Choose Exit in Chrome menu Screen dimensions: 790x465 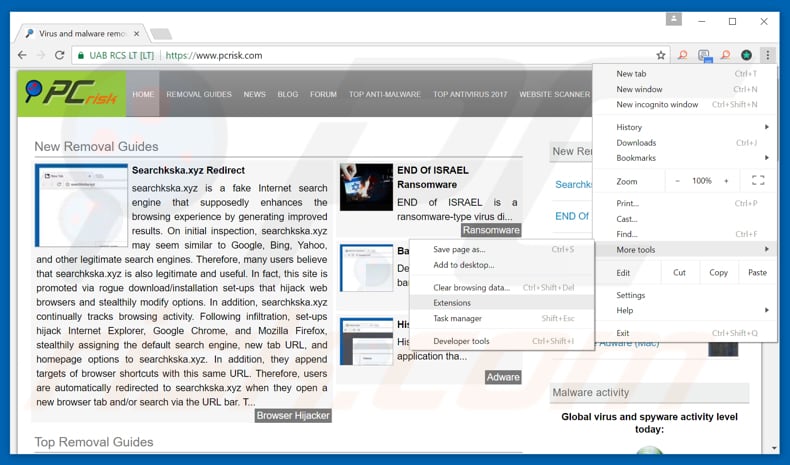[685, 333]
